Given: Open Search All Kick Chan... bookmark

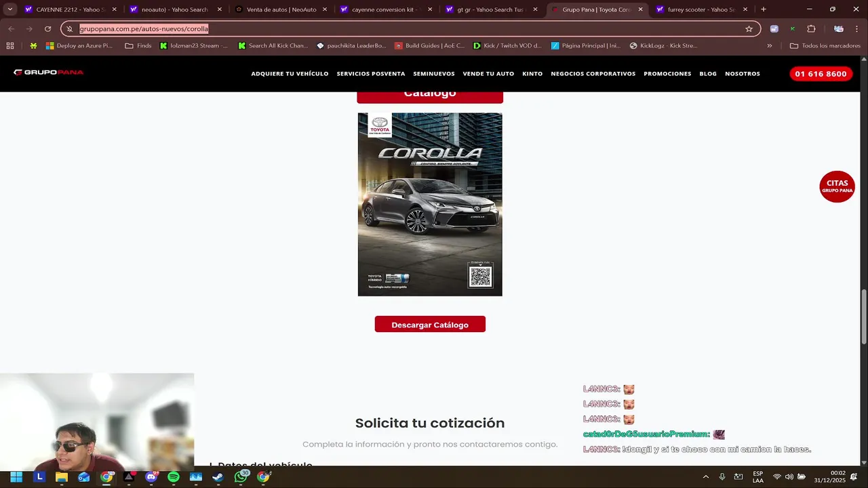Looking at the screenshot, I should 273,46.
